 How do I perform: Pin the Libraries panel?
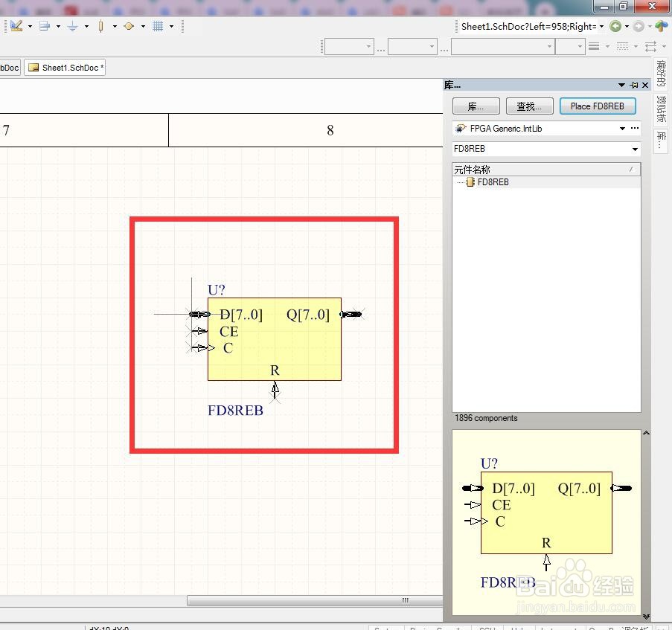point(634,86)
